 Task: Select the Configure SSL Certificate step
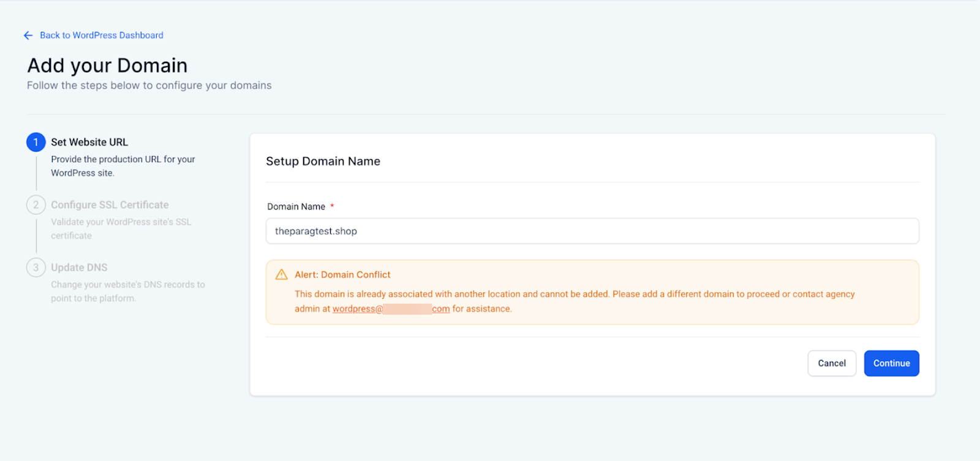[110, 204]
